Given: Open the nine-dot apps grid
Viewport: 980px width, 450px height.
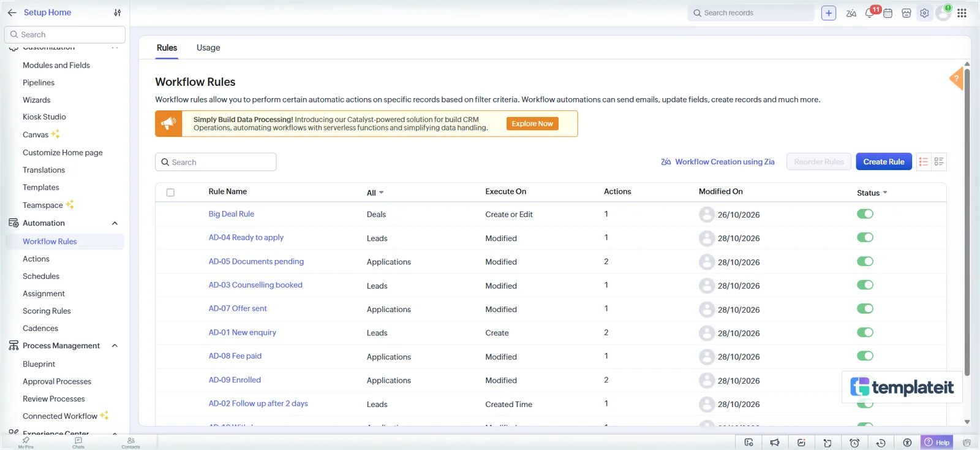Looking at the screenshot, I should 962,13.
